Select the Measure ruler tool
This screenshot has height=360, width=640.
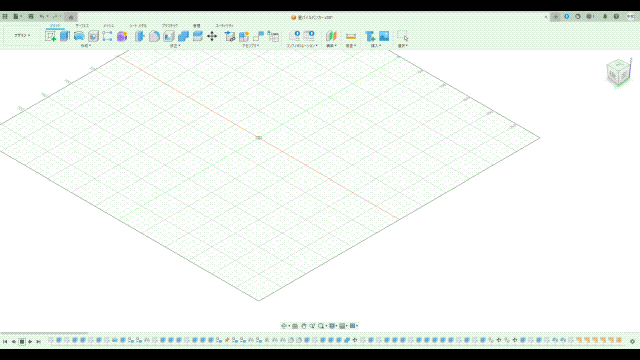[351, 36]
